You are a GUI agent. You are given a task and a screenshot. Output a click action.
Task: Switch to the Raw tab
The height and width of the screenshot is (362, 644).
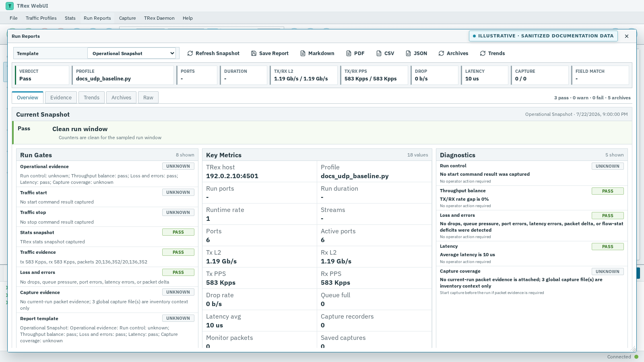tap(149, 98)
